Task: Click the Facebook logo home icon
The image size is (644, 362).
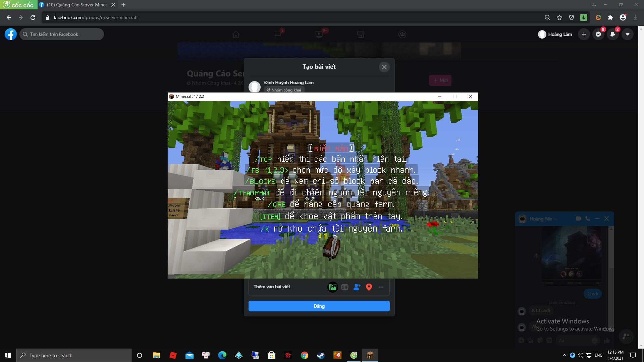Action: [x=11, y=34]
